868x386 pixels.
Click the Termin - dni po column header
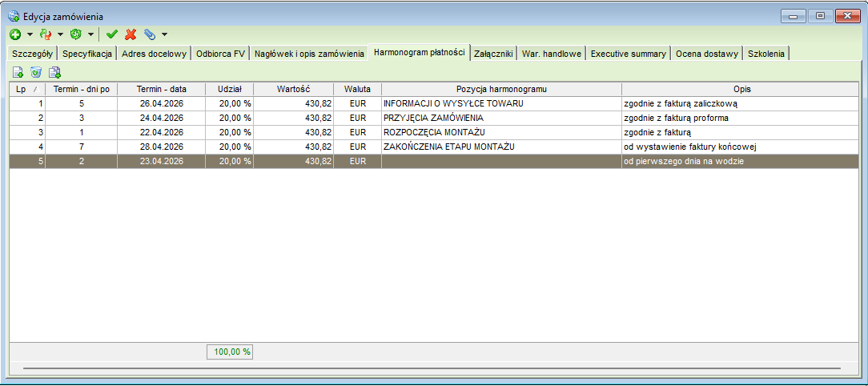coord(82,89)
